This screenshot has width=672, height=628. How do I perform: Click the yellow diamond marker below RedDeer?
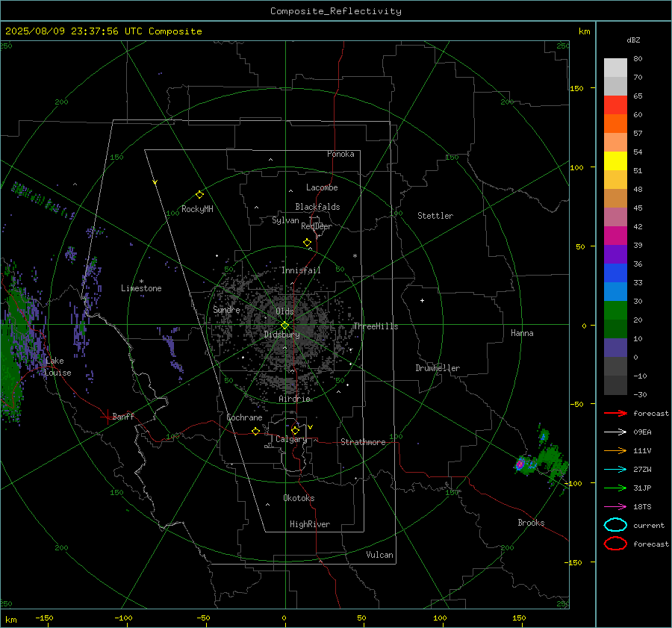(x=307, y=243)
